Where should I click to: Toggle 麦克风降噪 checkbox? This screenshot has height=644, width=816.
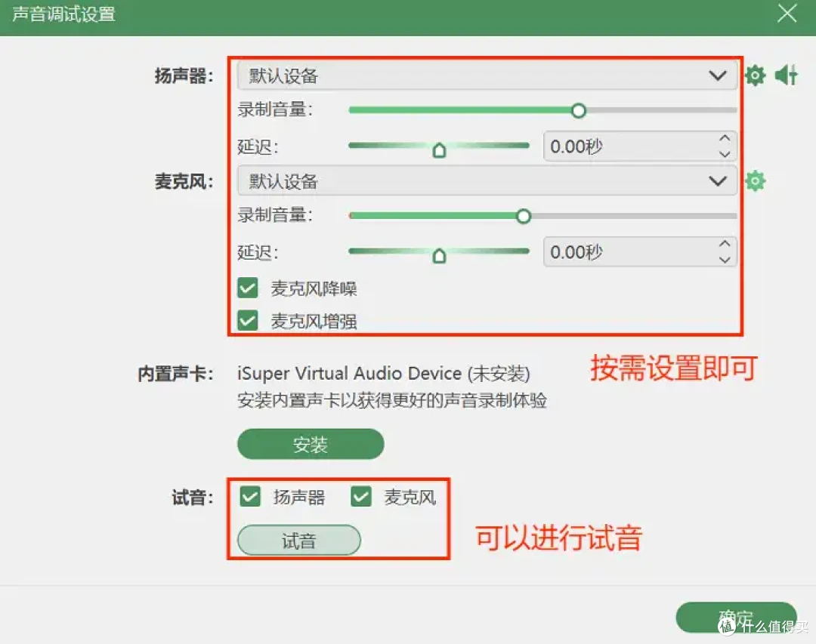pos(248,288)
